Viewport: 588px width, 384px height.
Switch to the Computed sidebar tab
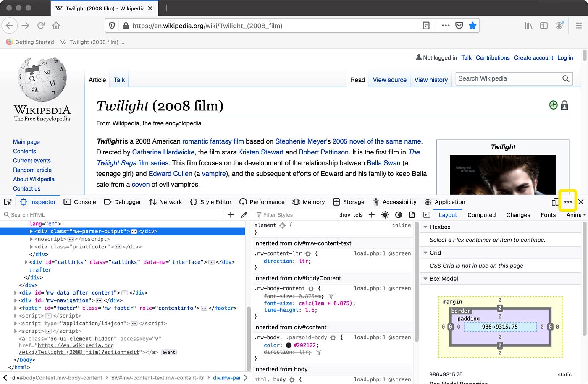(x=481, y=215)
